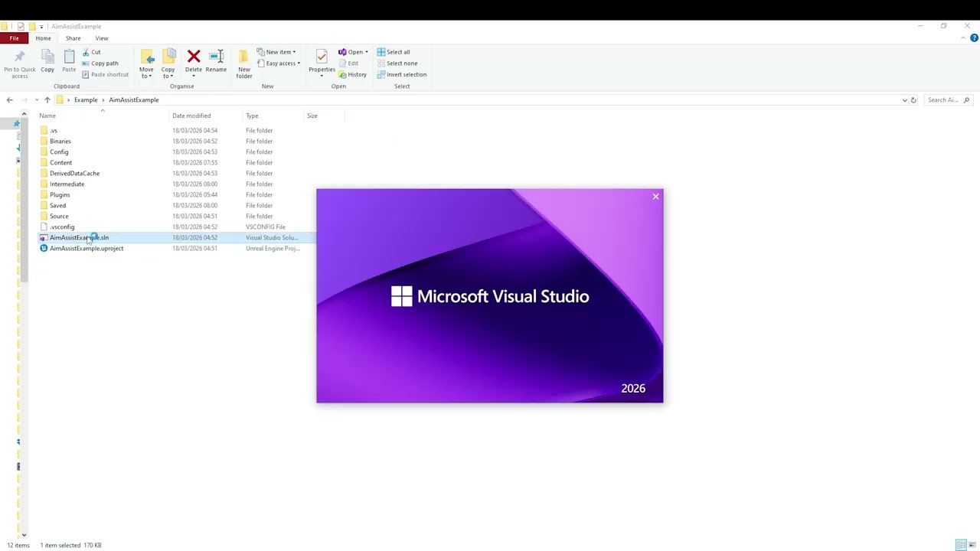
Task: Click Select all in the ribbon
Action: (394, 52)
